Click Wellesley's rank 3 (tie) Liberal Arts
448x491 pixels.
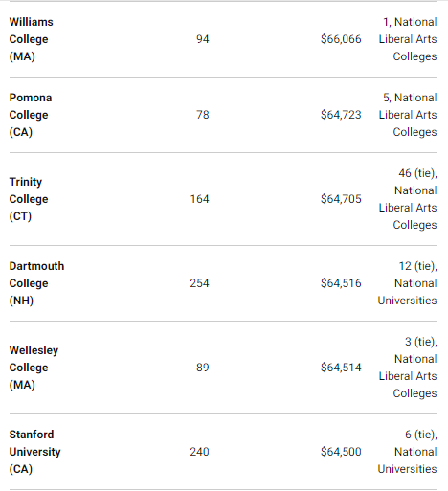tap(408, 368)
